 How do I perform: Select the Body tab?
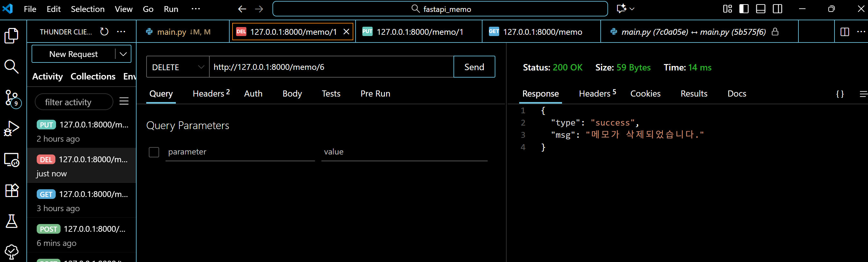(x=292, y=94)
